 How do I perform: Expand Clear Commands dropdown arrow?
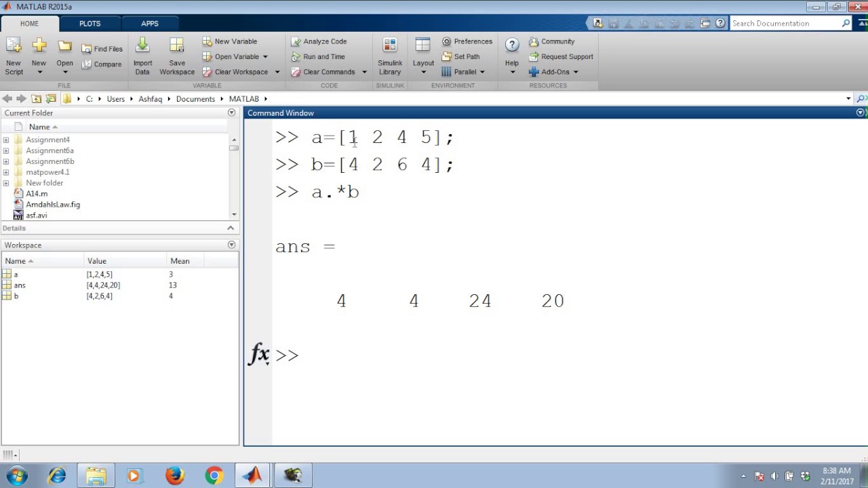(364, 72)
